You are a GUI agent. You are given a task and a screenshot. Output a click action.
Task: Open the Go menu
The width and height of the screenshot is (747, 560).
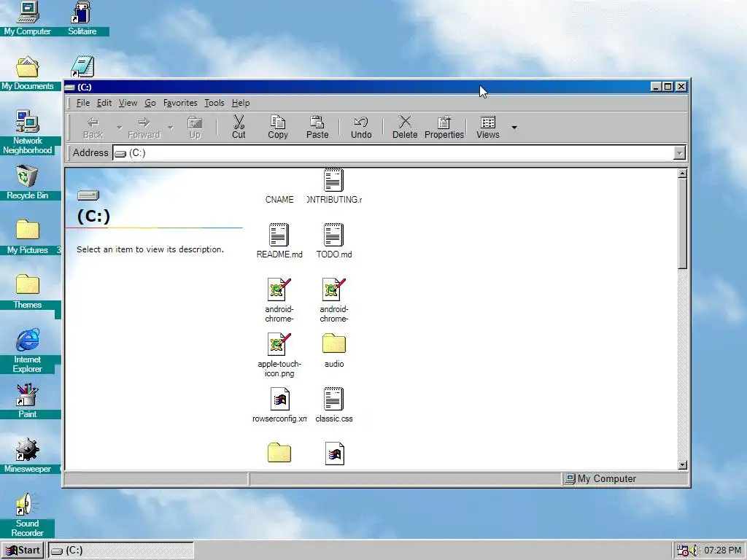[150, 103]
